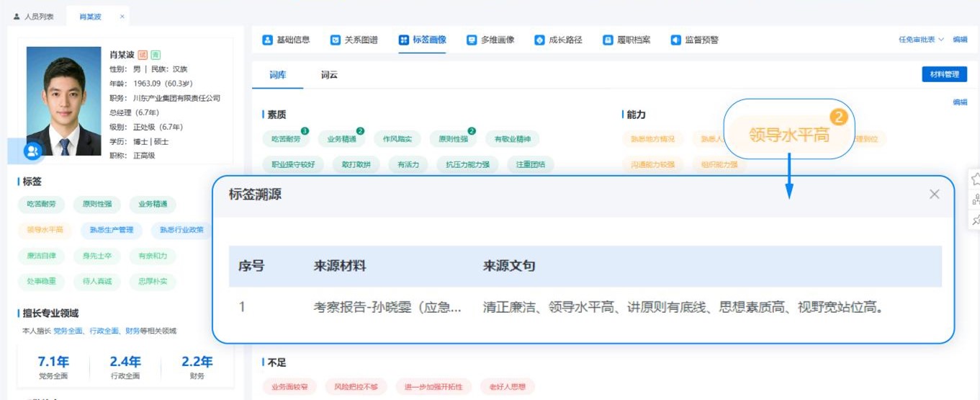Image resolution: width=980 pixels, height=400 pixels.
Task: Click the 关系图谱 icon
Action: pyautogui.click(x=336, y=40)
